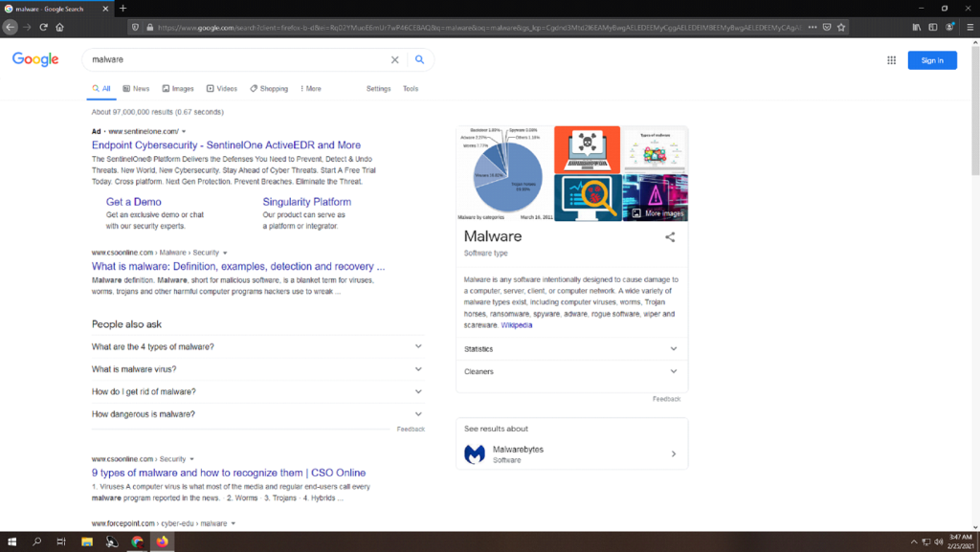The width and height of the screenshot is (980, 552).
Task: Switch to Shopping results tab
Action: (x=269, y=89)
